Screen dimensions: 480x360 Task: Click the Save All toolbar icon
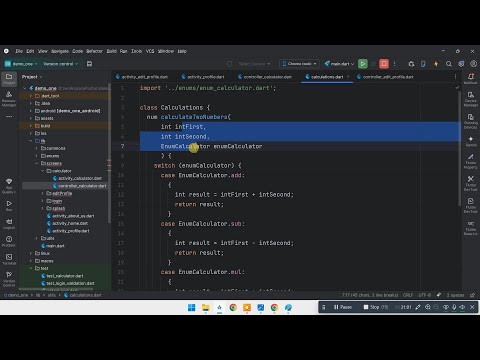point(89,64)
